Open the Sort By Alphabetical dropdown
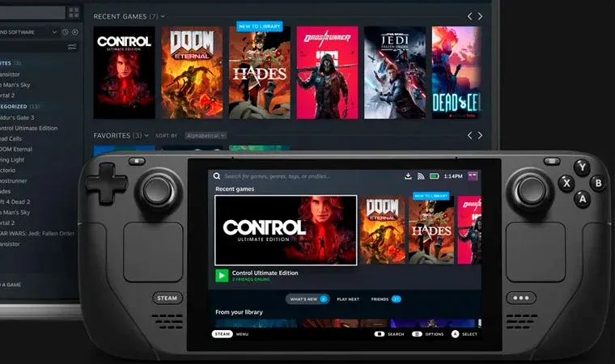The image size is (615, 364). [206, 136]
